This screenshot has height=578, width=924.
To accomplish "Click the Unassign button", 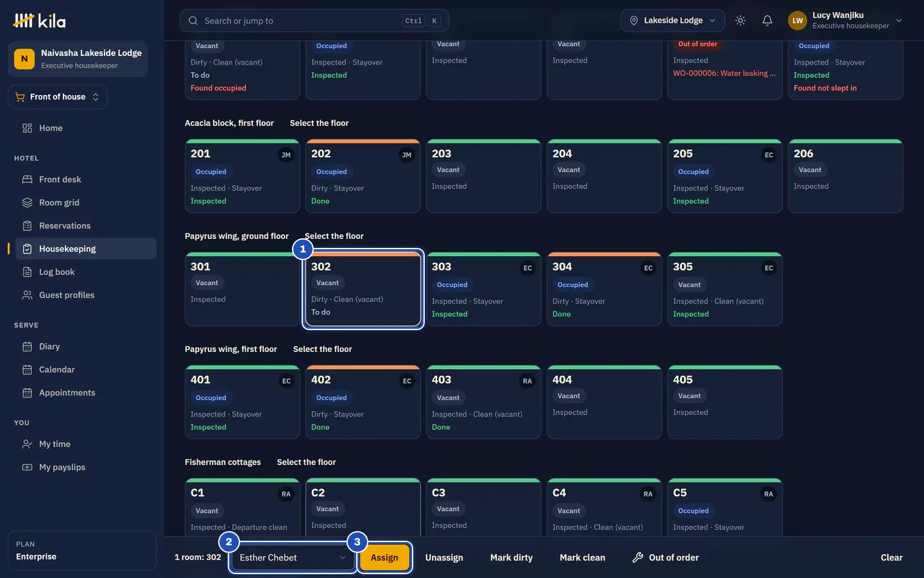I will click(x=444, y=557).
